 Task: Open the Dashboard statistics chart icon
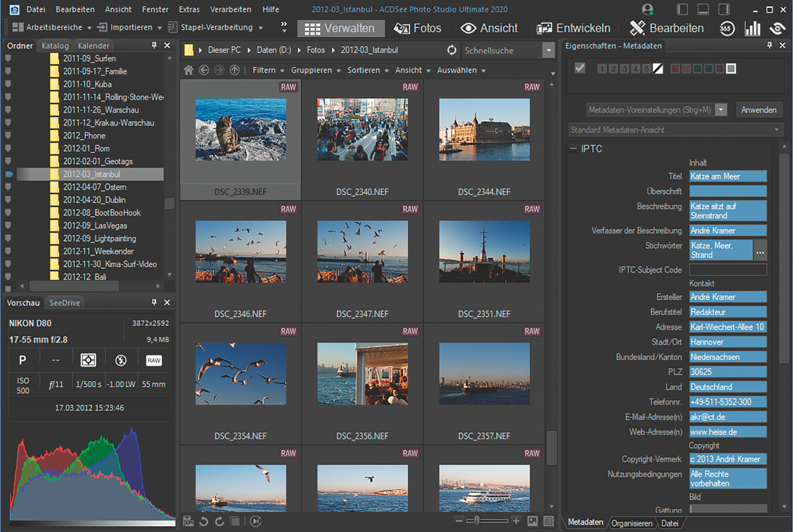coord(752,28)
